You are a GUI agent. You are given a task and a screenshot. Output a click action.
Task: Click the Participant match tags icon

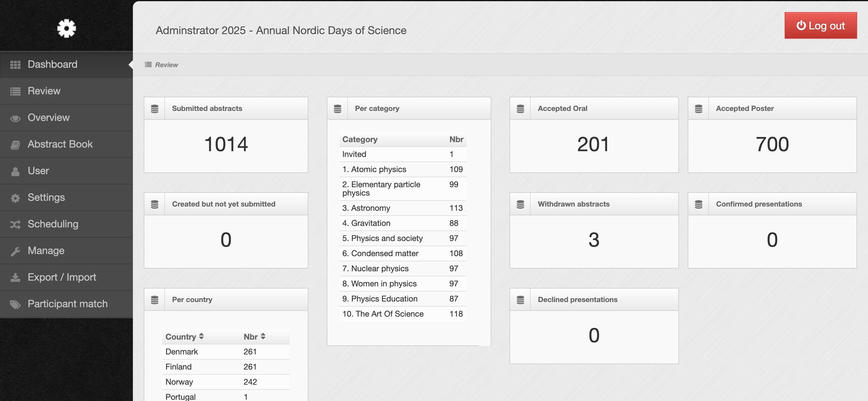(15, 304)
